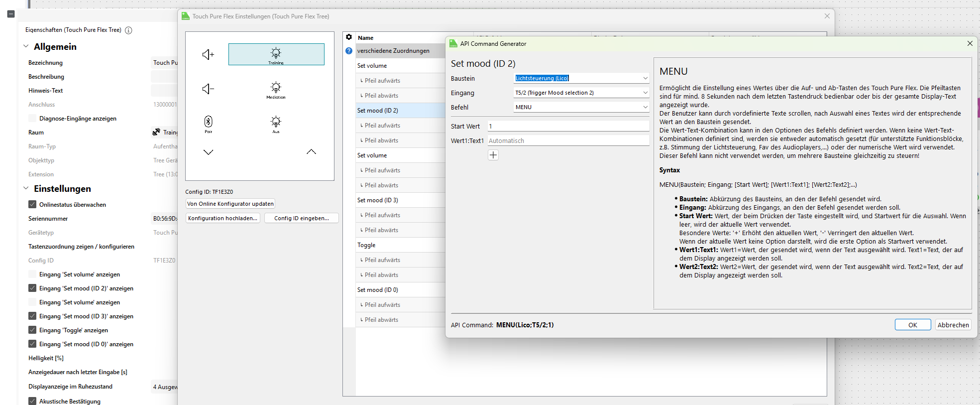Click the Aus light icon
The height and width of the screenshot is (405, 980).
pos(276,122)
